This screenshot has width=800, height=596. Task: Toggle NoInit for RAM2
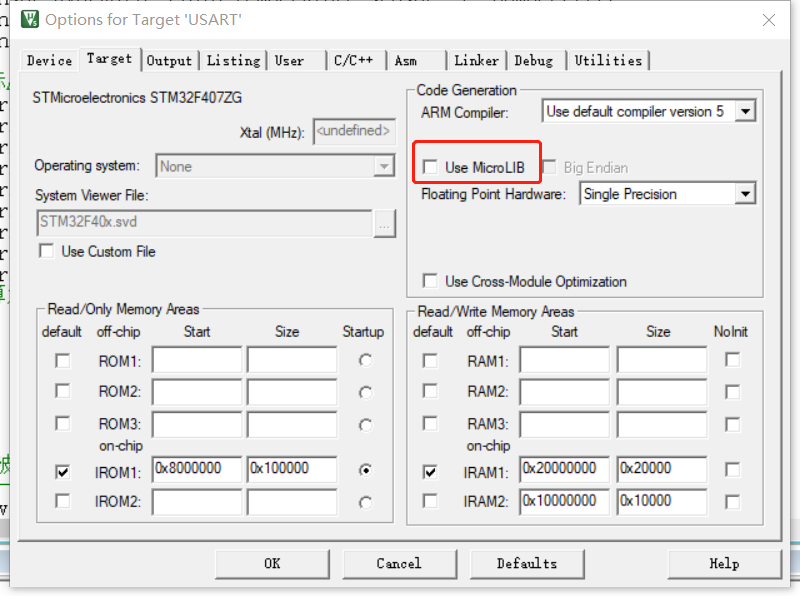tap(732, 392)
